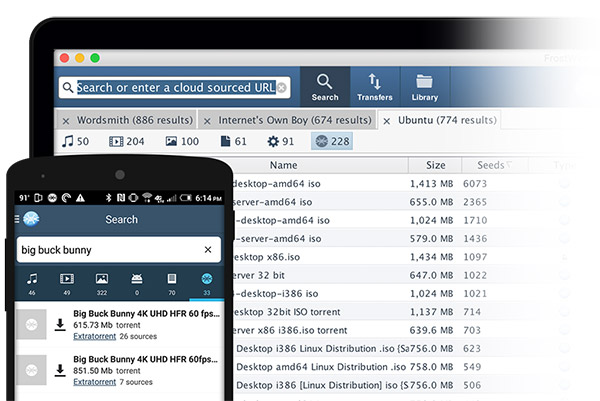Viewport: 600px width, 401px height.
Task: Tap the FrostWire logo on phone header
Action: tap(31, 219)
